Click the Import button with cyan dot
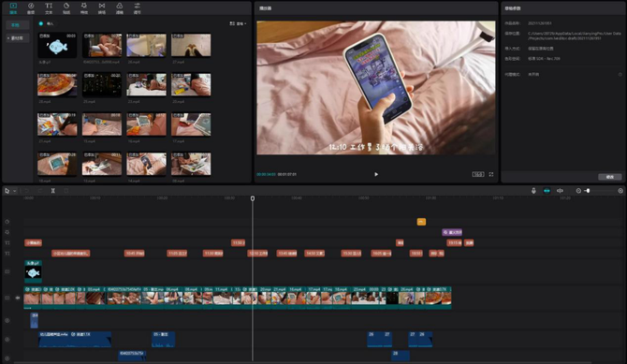Image resolution: width=627 pixels, height=364 pixels. [x=47, y=23]
